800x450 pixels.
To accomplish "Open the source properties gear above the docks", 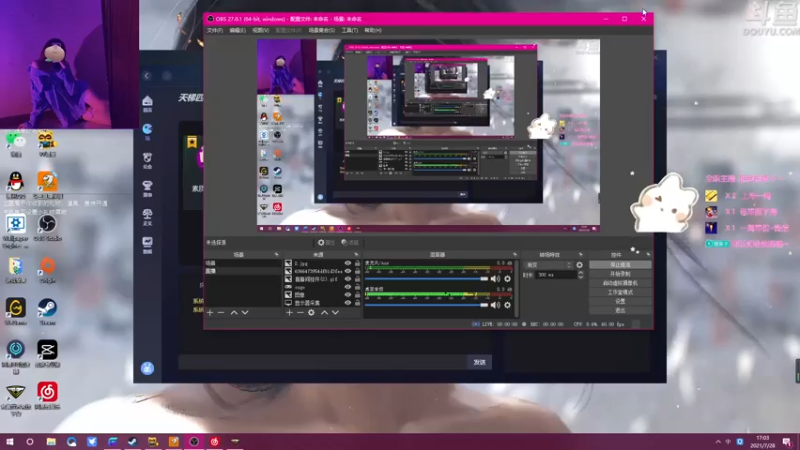I will pyautogui.click(x=326, y=242).
